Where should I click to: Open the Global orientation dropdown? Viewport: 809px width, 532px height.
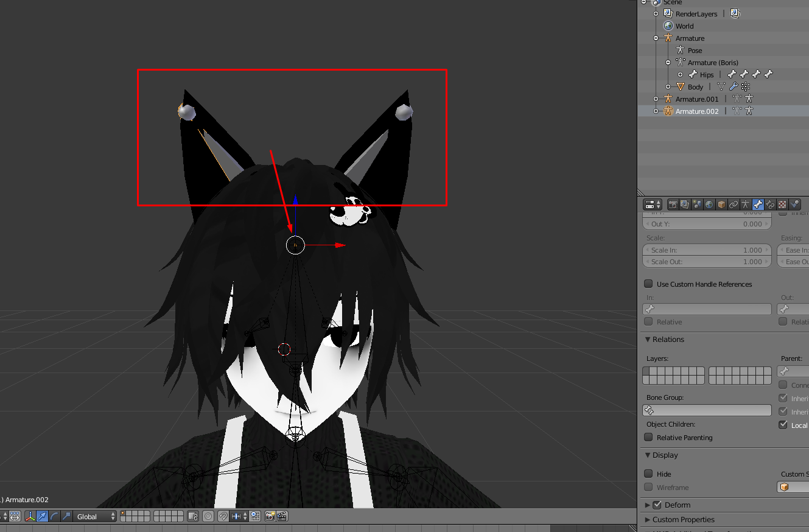96,516
